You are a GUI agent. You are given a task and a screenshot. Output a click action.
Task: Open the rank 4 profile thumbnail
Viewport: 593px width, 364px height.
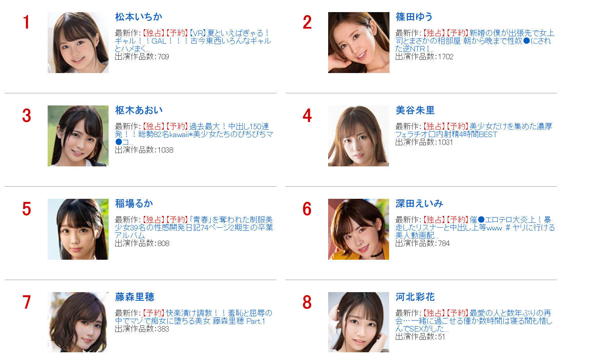click(359, 136)
